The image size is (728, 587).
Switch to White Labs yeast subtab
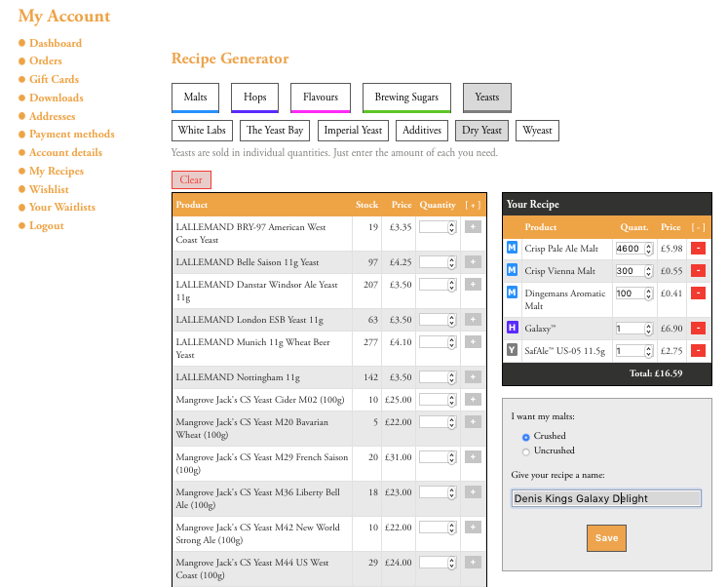tap(202, 131)
